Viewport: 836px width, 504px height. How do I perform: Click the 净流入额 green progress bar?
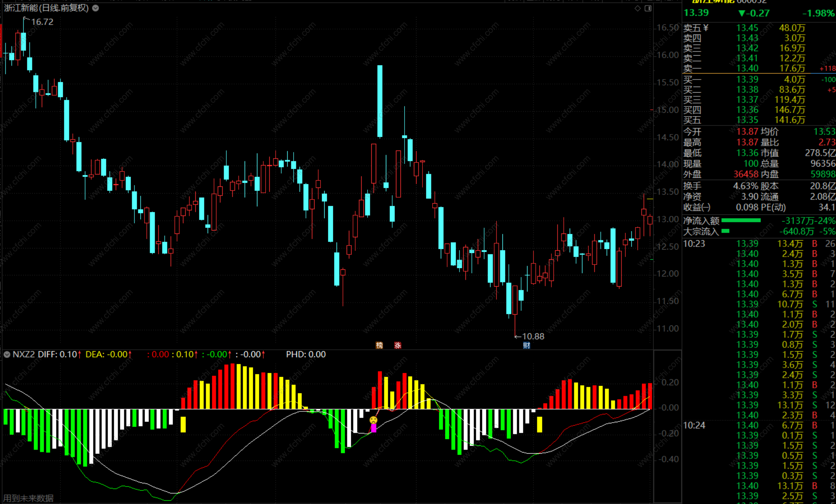click(x=741, y=220)
